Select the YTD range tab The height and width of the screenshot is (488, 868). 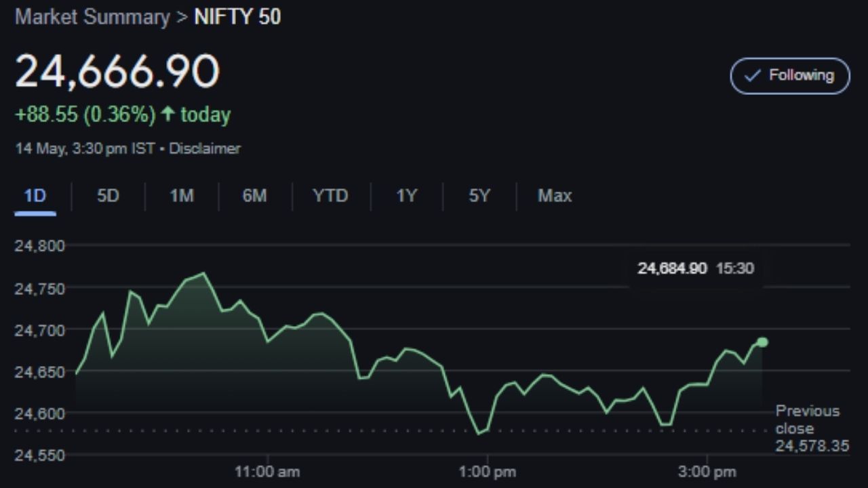330,196
